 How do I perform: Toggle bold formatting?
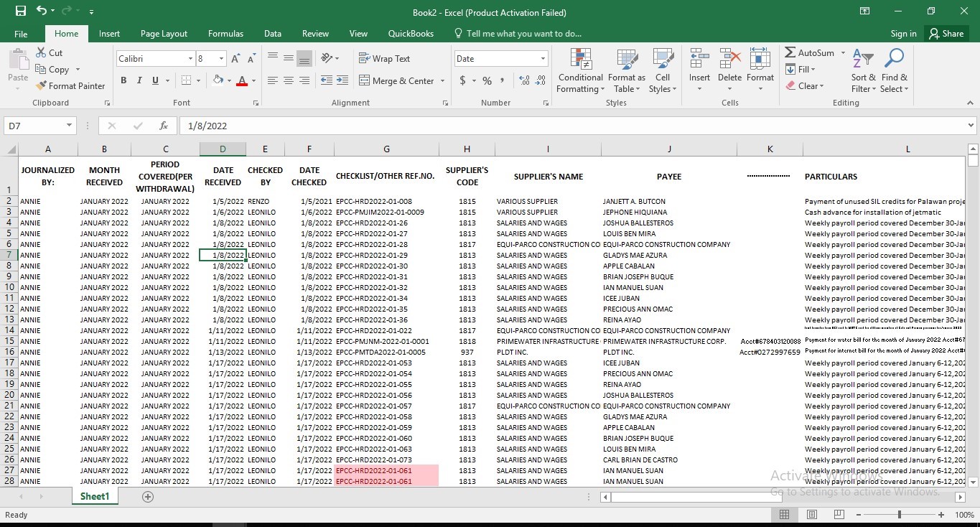pos(123,81)
